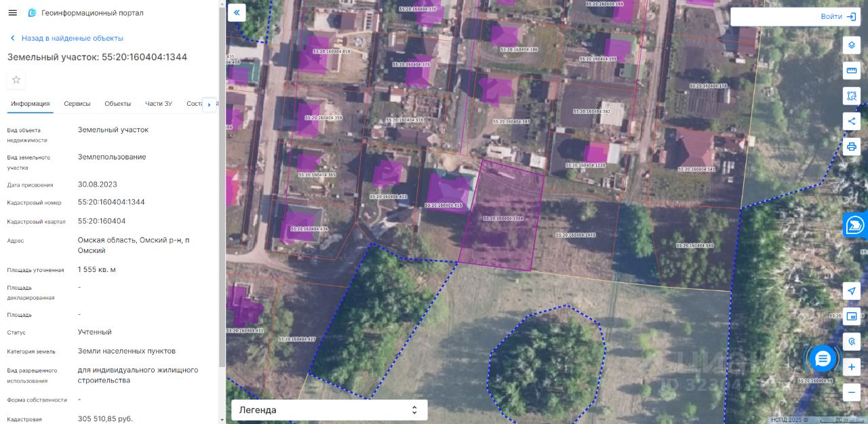Image resolution: width=868 pixels, height=424 pixels.
Task: Click parcel label 55:20:160404:419 on map
Action: click(443, 205)
